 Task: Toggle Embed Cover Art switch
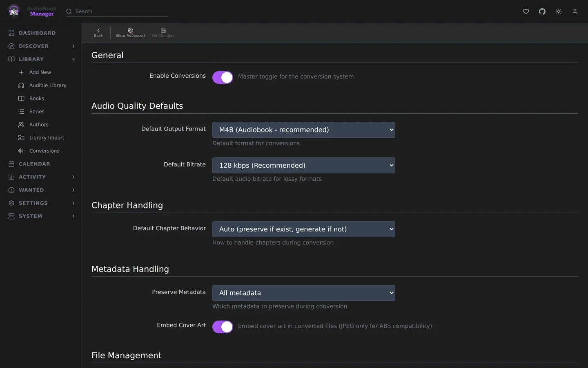(x=223, y=327)
